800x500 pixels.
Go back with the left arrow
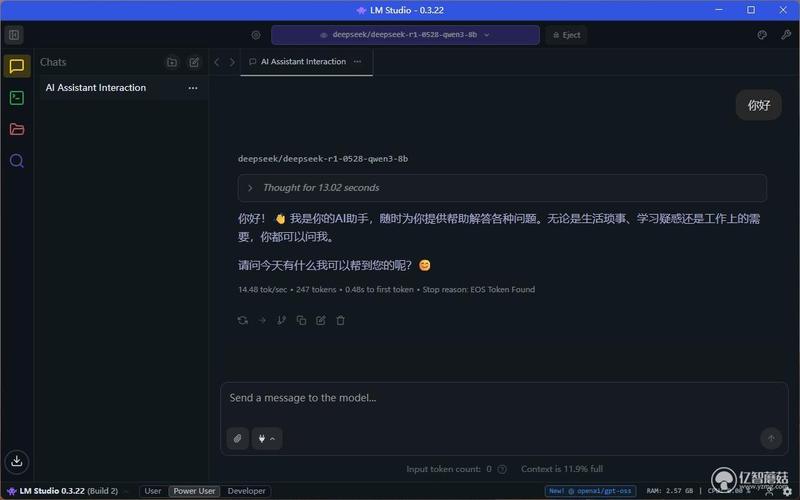click(x=217, y=62)
